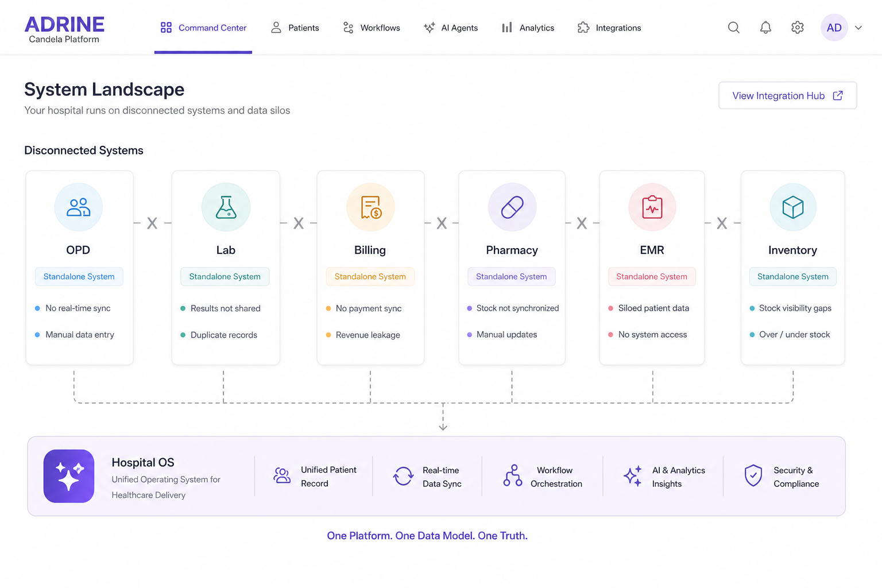Click 'Unified Patient Record' label
The height and width of the screenshot is (588, 882).
point(328,477)
